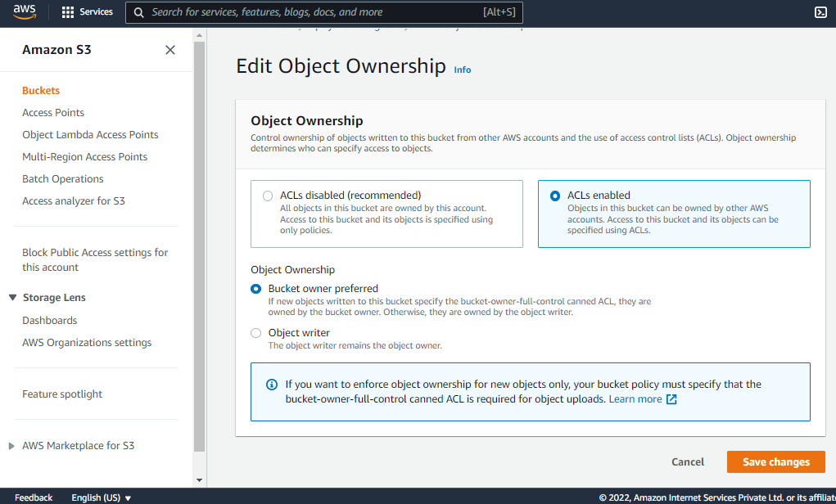Click the sidebar scrollbar down arrow
The height and width of the screenshot is (504, 836).
coord(199,479)
